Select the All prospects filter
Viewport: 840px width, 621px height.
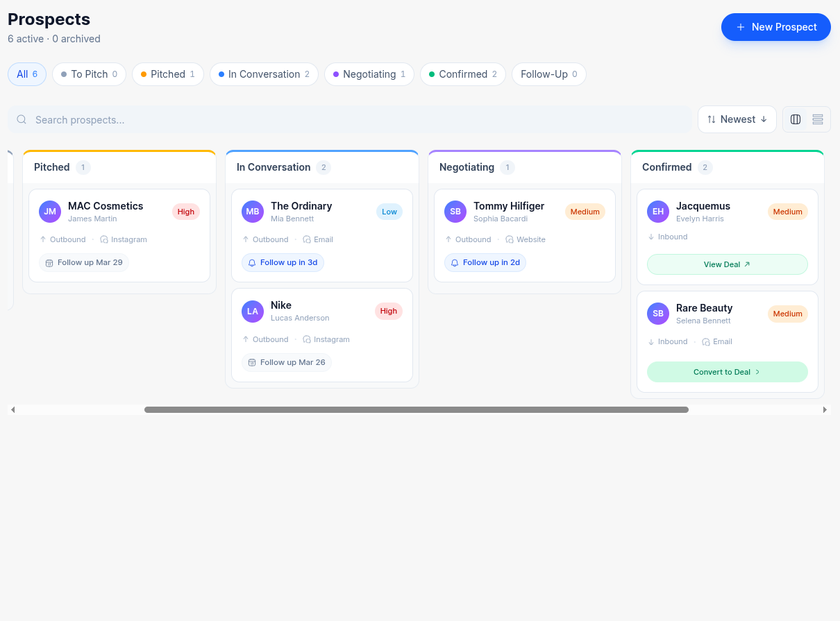tap(26, 74)
